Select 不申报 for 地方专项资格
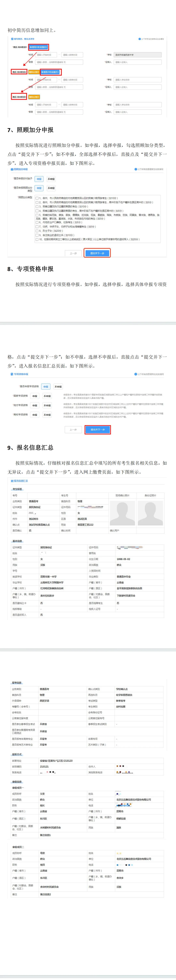 click(47, 405)
